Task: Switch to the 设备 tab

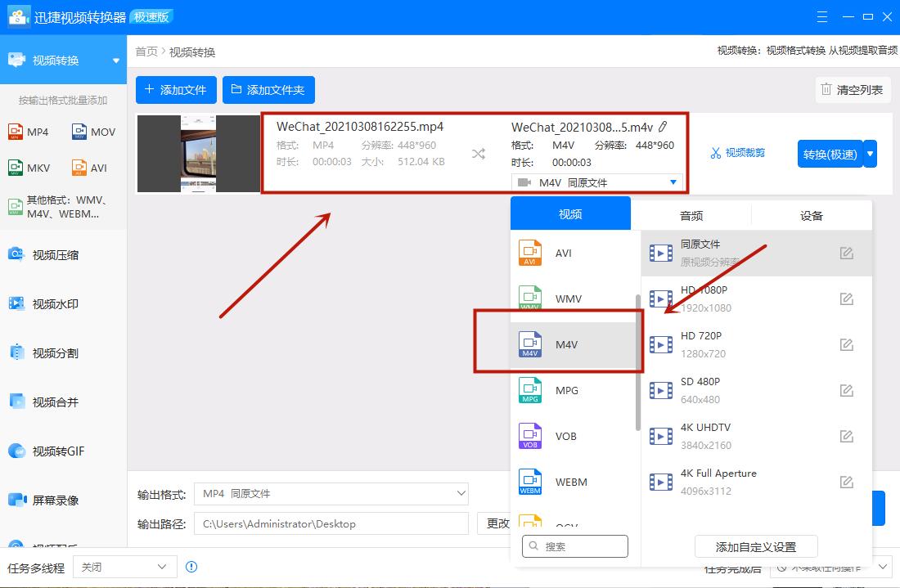Action: click(x=812, y=215)
